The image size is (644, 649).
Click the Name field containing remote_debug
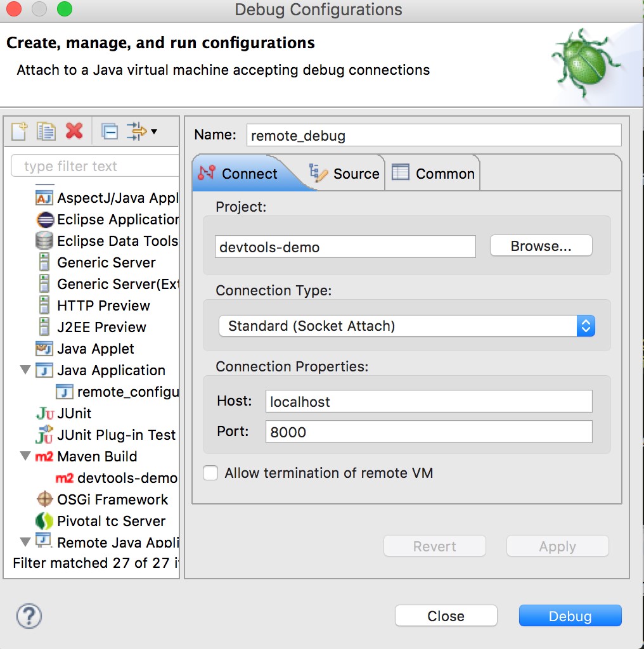pyautogui.click(x=434, y=136)
